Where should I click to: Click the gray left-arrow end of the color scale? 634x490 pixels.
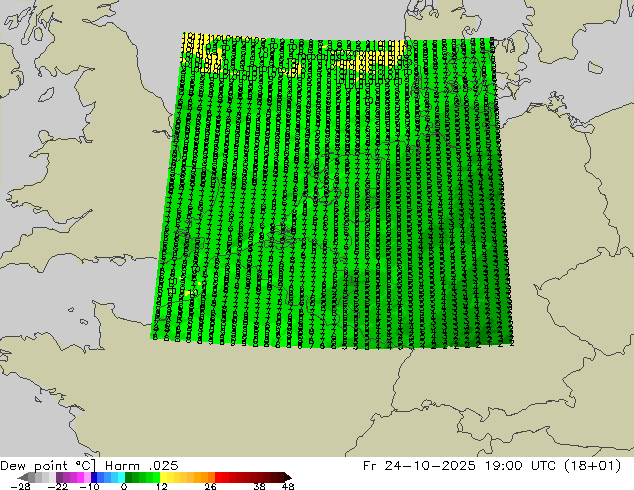click(23, 477)
